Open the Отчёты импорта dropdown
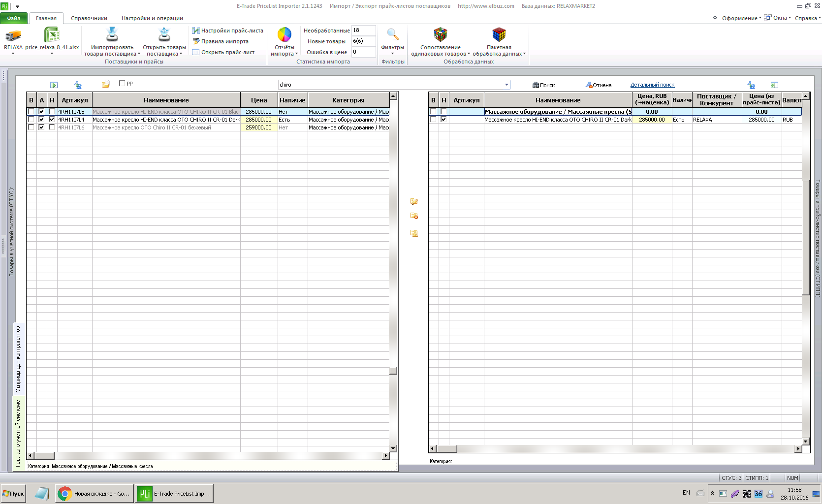Viewport: 822px width, 504px height. [x=296, y=54]
